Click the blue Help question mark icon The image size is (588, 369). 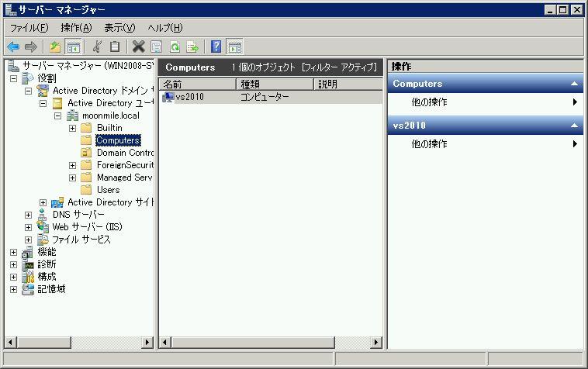[216, 47]
